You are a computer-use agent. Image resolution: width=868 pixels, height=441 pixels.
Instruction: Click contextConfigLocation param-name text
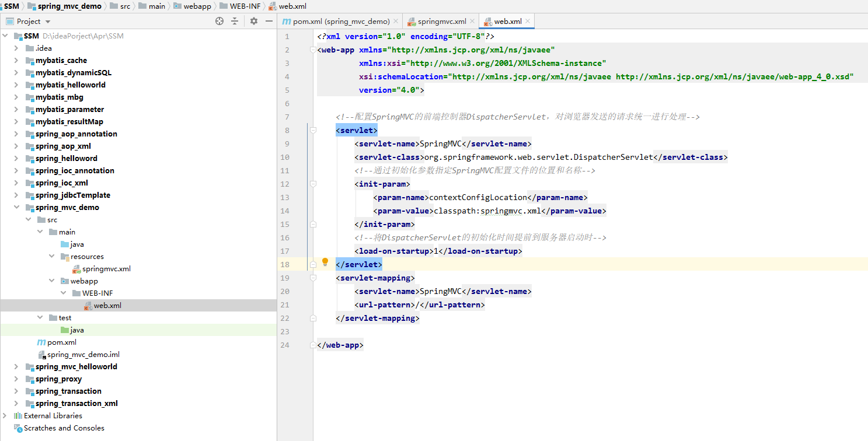(x=478, y=198)
